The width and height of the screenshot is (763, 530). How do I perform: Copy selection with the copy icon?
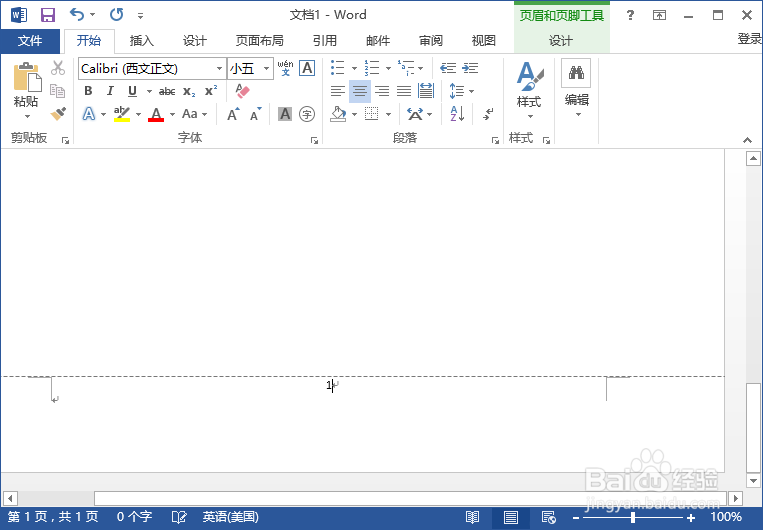pos(57,91)
